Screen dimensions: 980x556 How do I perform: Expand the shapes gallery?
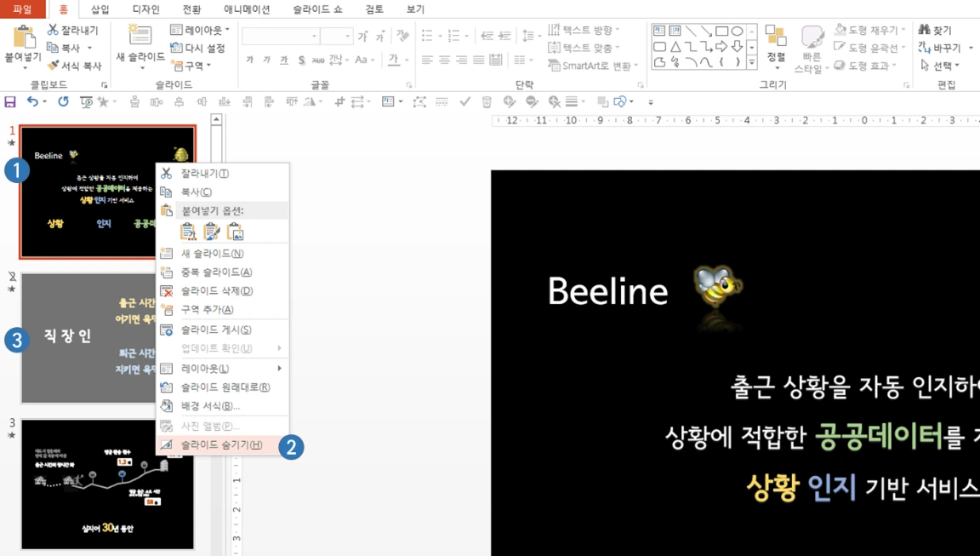pyautogui.click(x=752, y=62)
